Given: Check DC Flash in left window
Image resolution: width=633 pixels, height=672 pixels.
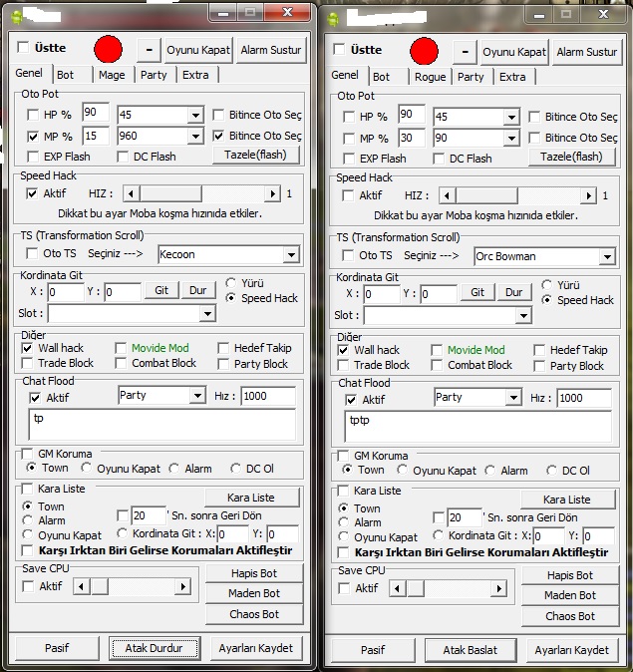Looking at the screenshot, I should 123,157.
